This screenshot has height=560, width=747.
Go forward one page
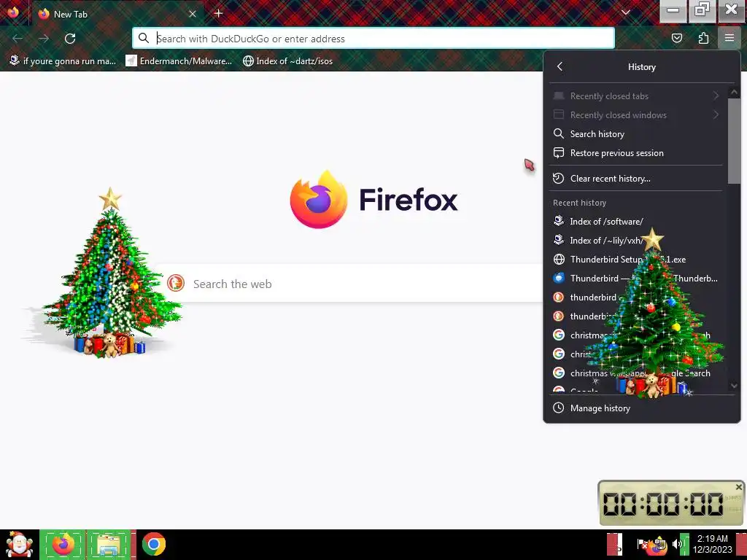(43, 38)
